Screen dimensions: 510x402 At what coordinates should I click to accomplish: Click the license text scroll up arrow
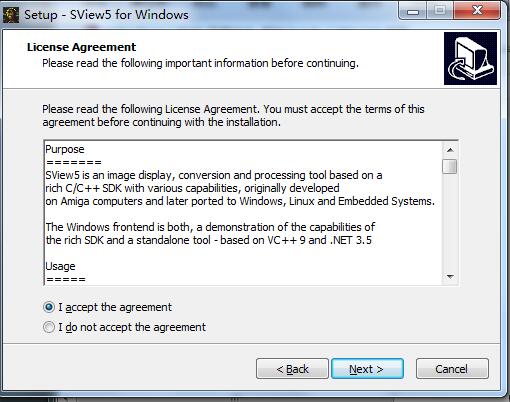tap(450, 150)
